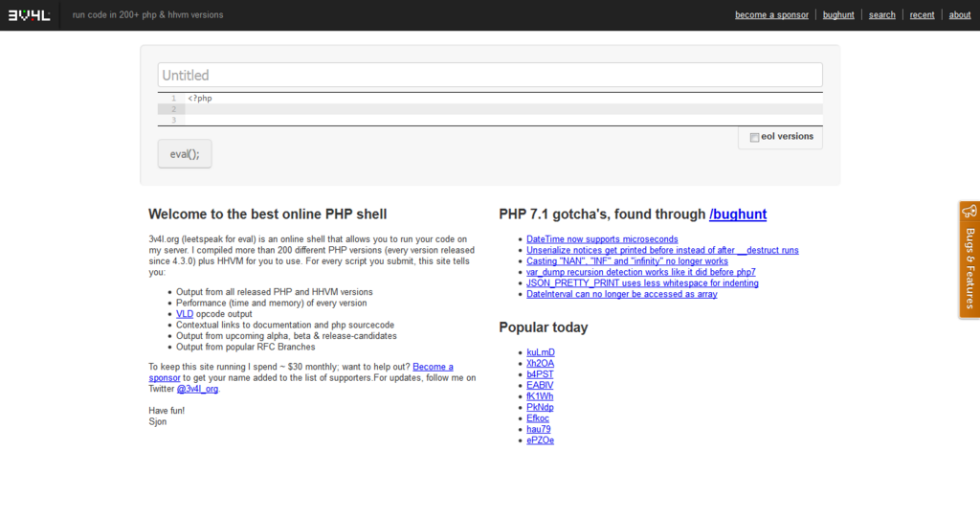Open the search menu link
Screen dimensions: 980x518
point(881,15)
